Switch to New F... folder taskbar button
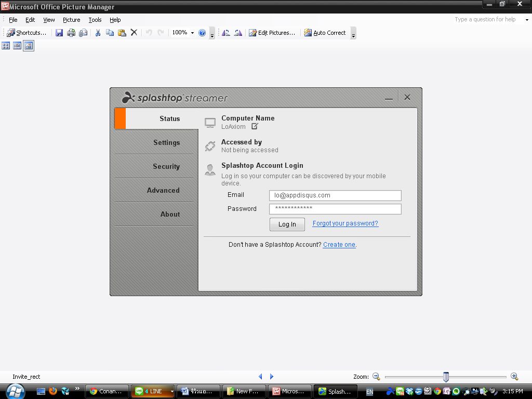Viewport: 532px width, 399px height. [244, 391]
